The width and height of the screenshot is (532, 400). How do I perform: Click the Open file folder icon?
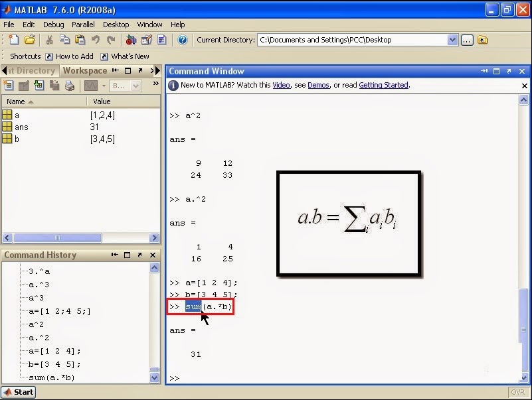click(28, 39)
